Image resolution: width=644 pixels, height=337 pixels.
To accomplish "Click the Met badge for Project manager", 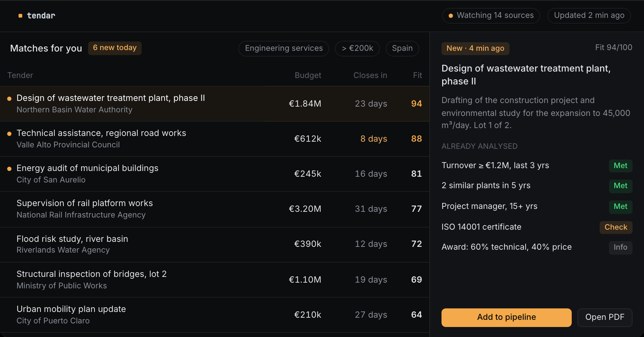I will [620, 206].
